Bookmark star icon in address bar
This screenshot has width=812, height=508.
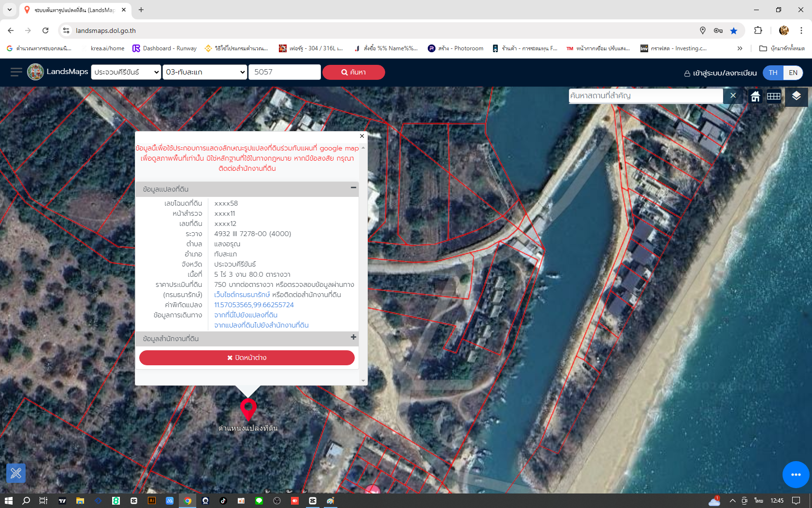pos(734,30)
